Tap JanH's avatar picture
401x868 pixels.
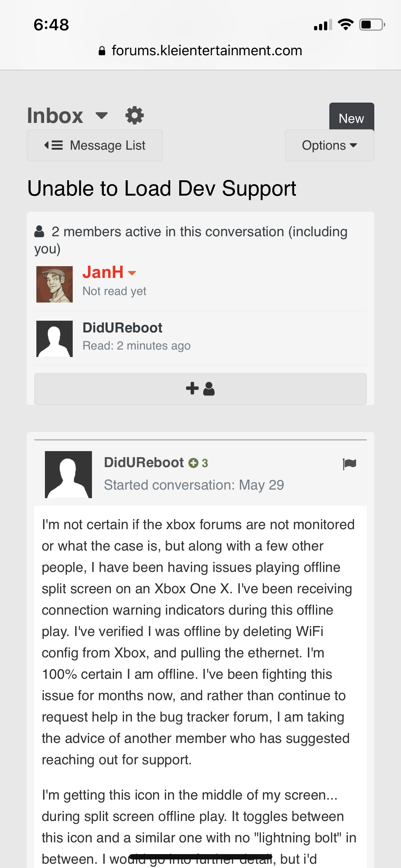(x=55, y=284)
